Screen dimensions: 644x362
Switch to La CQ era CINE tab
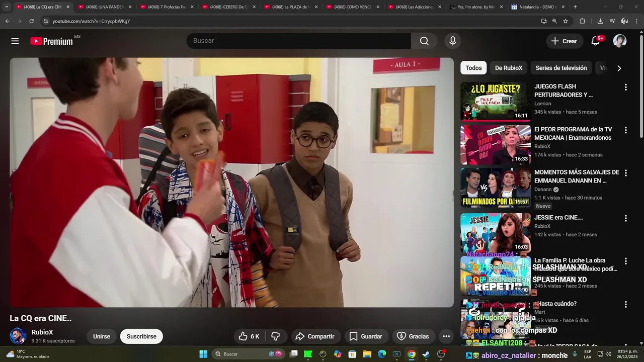[43, 7]
